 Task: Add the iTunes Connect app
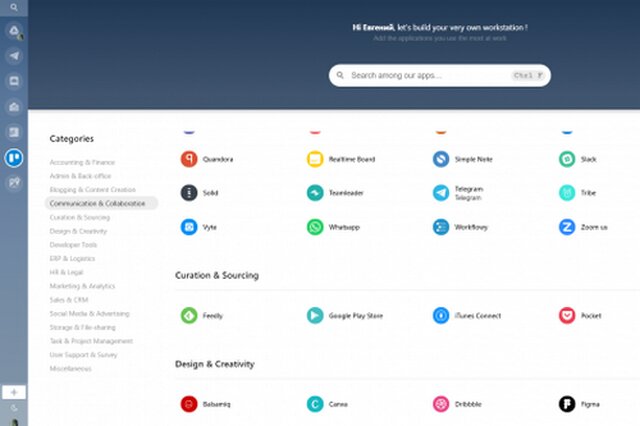pos(467,315)
